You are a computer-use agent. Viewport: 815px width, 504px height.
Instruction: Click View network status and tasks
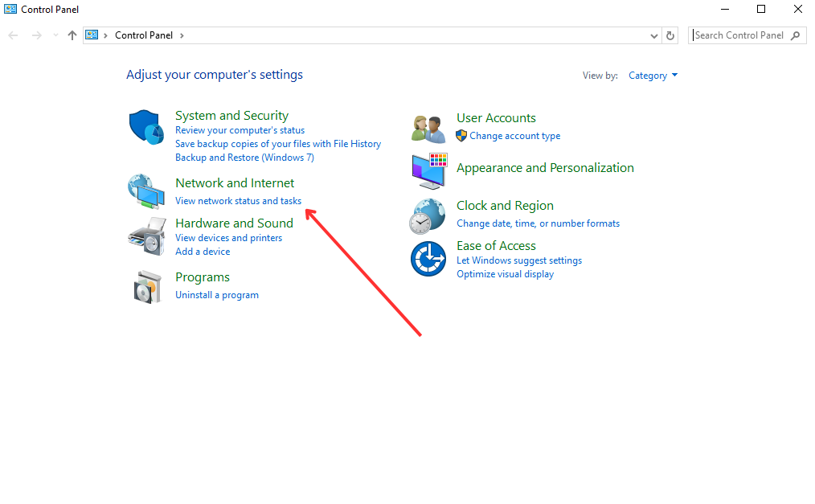pyautogui.click(x=238, y=201)
